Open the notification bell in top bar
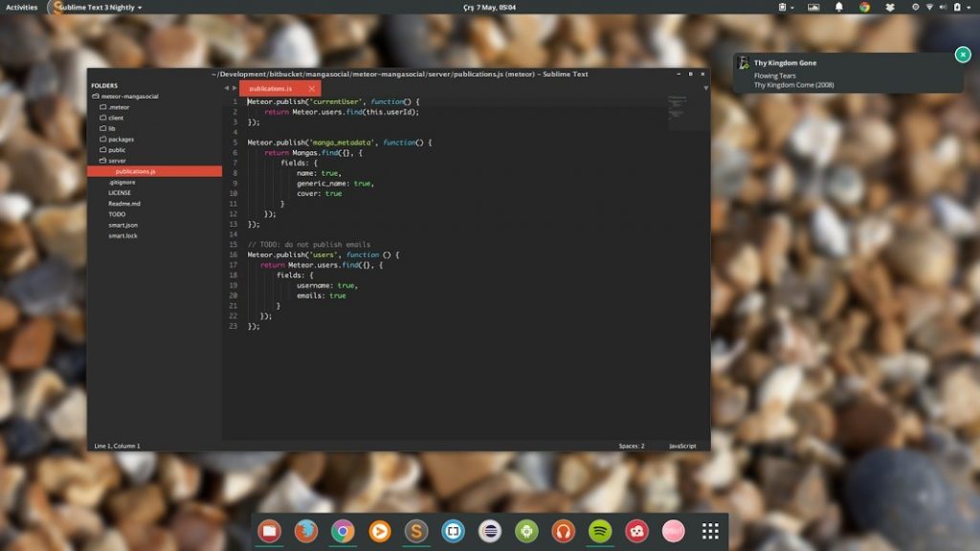Screen dimensions: 980x551 pyautogui.click(x=839, y=7)
